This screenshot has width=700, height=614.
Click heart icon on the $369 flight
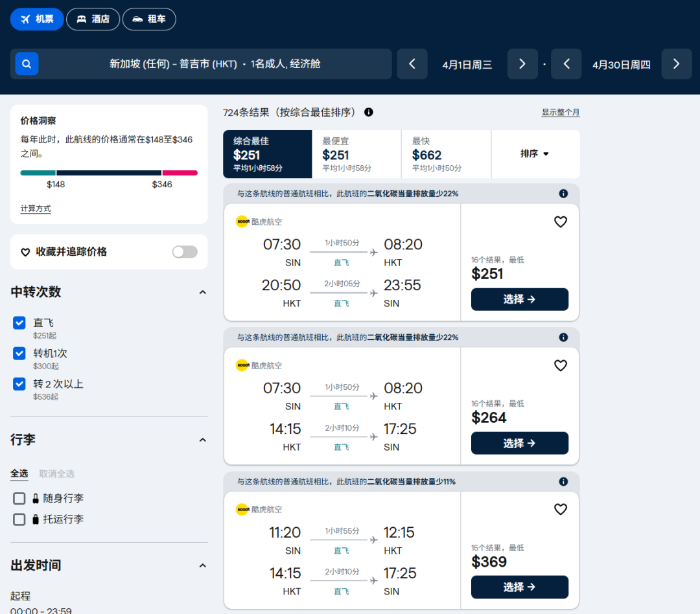pyautogui.click(x=560, y=510)
